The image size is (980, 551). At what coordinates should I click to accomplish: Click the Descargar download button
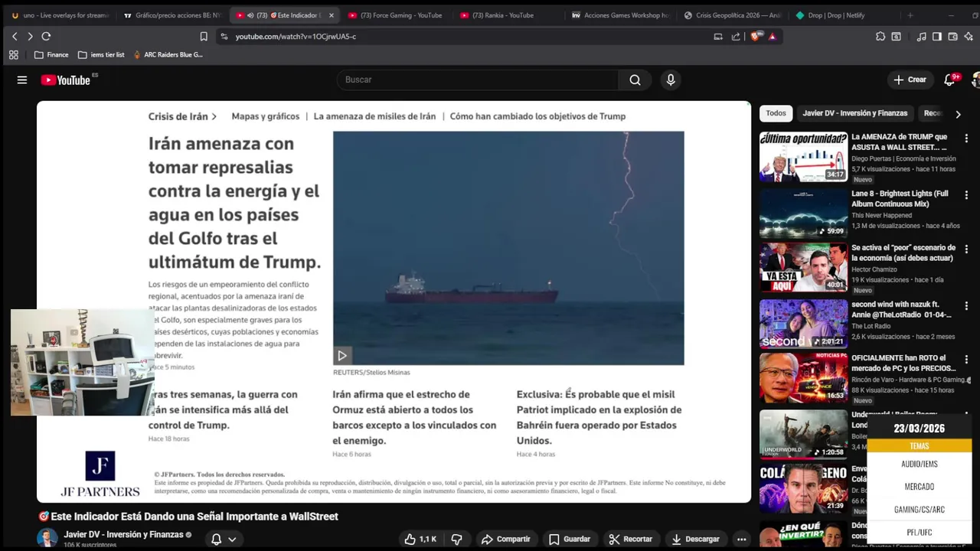click(695, 539)
